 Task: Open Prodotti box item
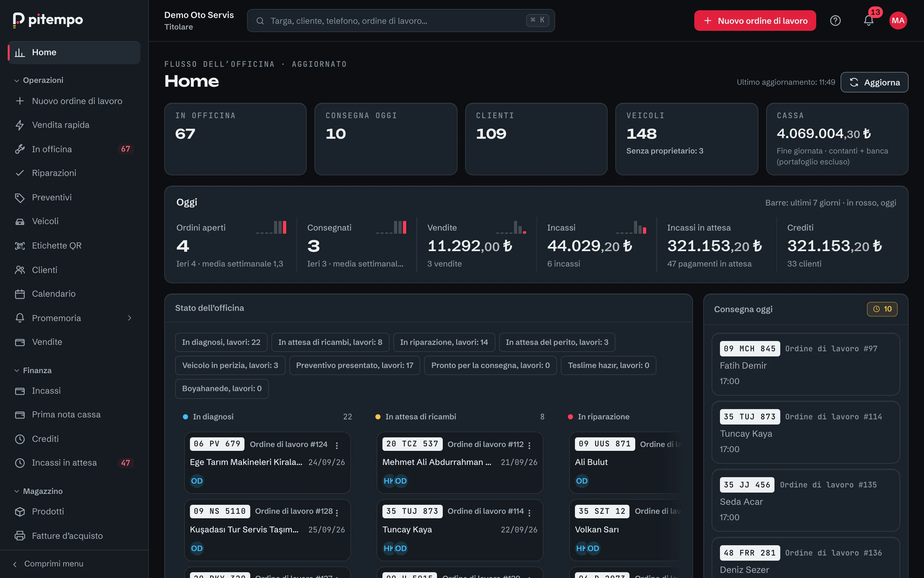pyautogui.click(x=74, y=512)
